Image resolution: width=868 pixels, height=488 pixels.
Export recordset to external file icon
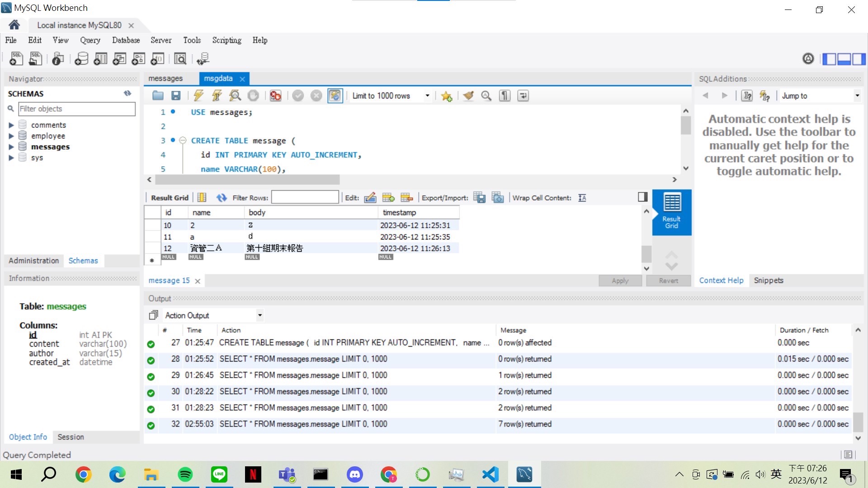click(x=479, y=197)
